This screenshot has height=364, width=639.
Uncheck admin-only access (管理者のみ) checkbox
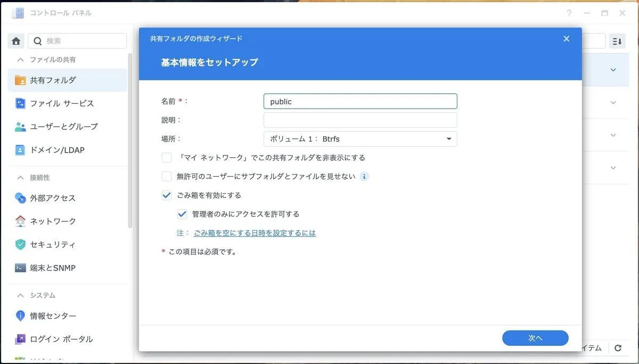click(183, 214)
